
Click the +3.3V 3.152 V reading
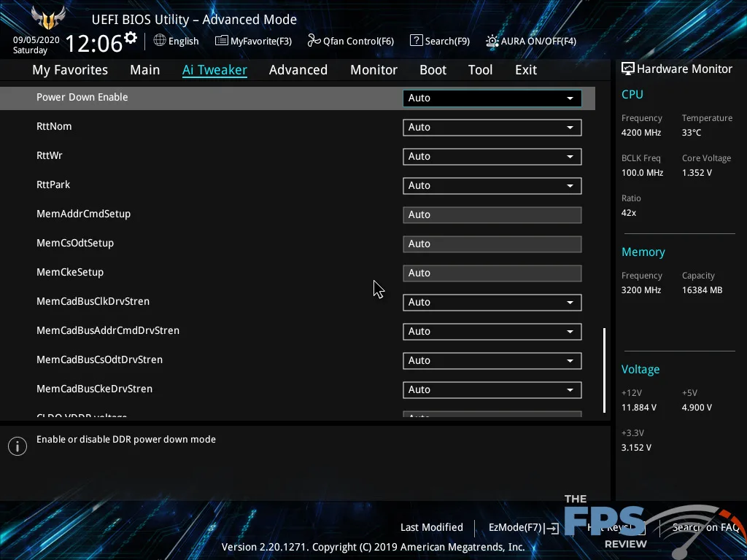pos(636,448)
